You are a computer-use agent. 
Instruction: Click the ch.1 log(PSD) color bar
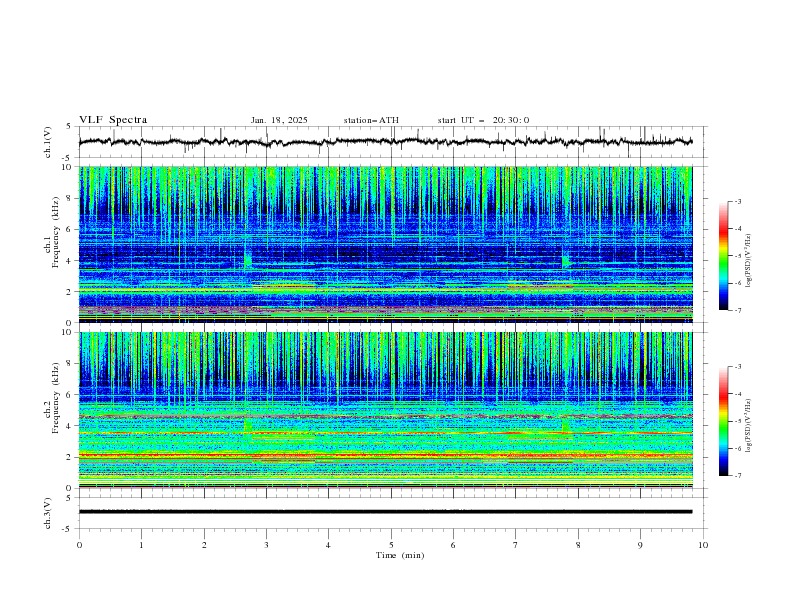click(723, 256)
